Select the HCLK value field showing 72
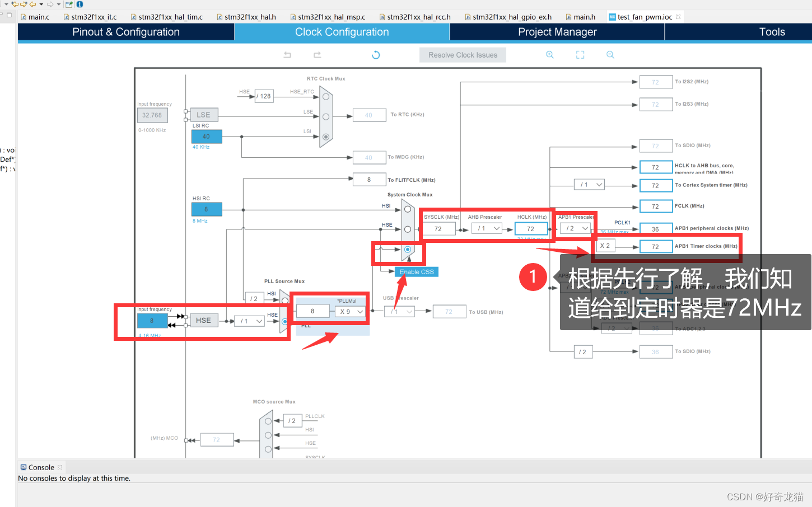Screen dimensions: 812x507 point(531,228)
